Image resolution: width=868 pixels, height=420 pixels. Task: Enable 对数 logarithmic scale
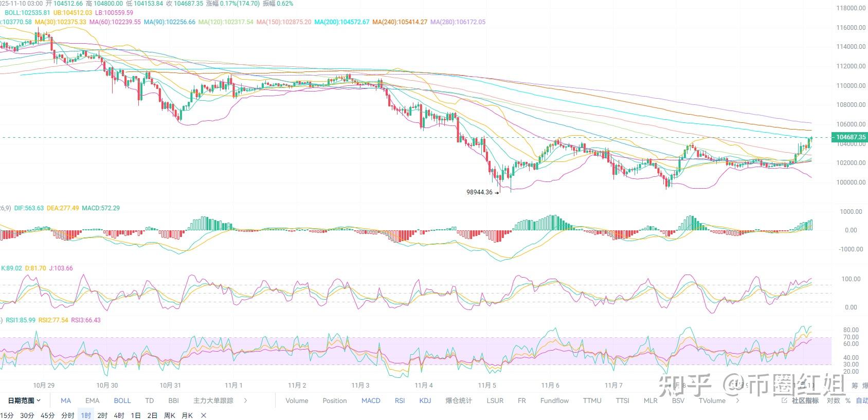click(834, 400)
